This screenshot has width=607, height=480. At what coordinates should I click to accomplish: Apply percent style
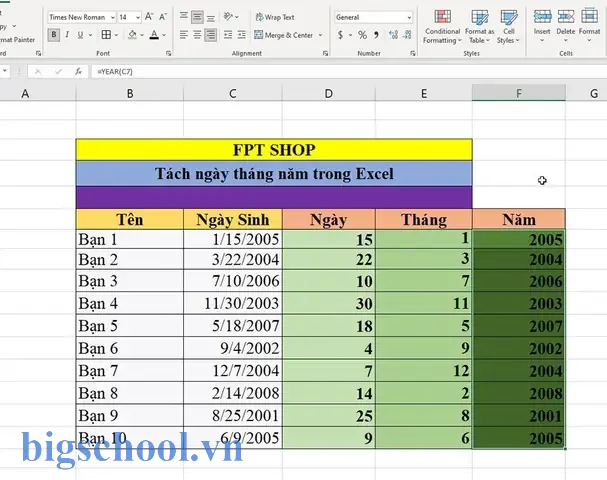[x=362, y=35]
